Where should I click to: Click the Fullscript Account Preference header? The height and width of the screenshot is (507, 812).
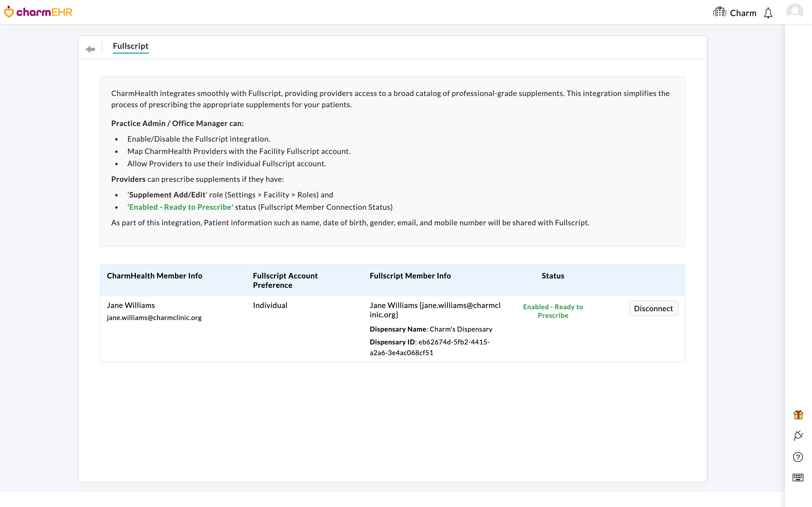pyautogui.click(x=285, y=280)
